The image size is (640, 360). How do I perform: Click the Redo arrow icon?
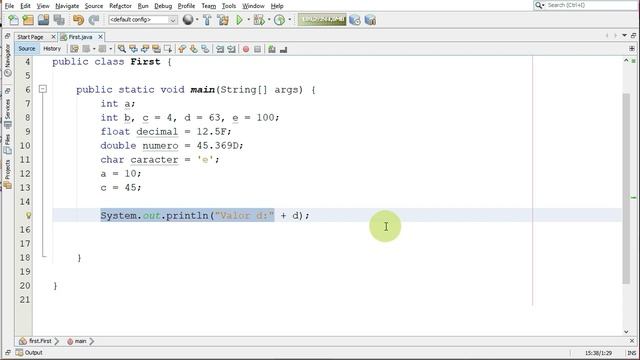[x=94, y=20]
